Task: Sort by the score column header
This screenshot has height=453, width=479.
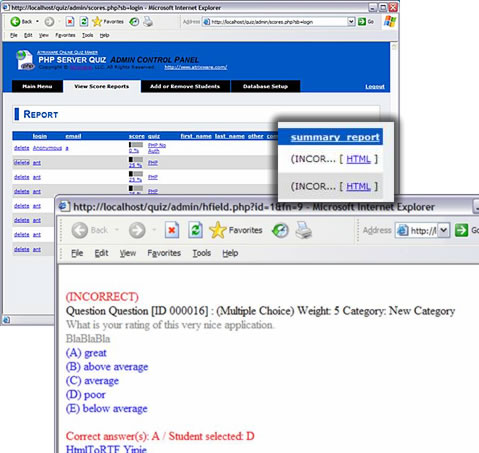Action: coord(137,136)
